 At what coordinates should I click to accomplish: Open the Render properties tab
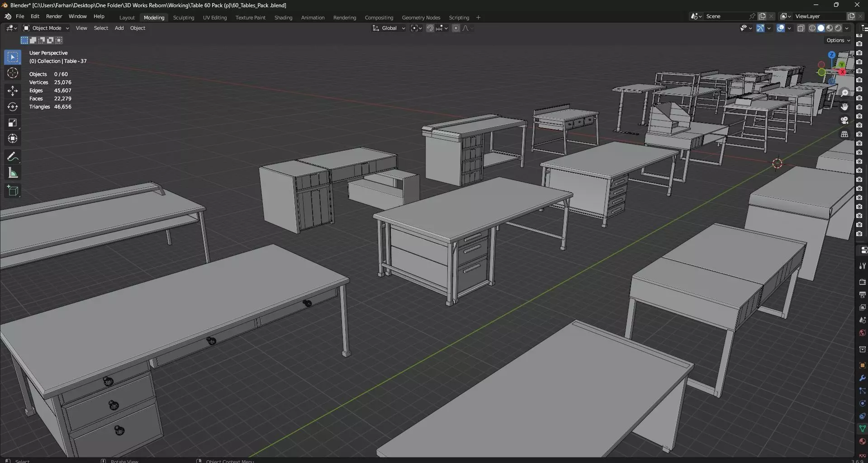pyautogui.click(x=862, y=282)
